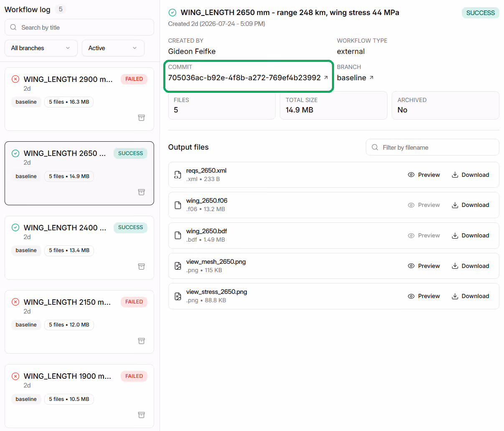Viewport: 504px width, 431px height.
Task: Click external-link arrow next to baseline branch
Action: 372,78
